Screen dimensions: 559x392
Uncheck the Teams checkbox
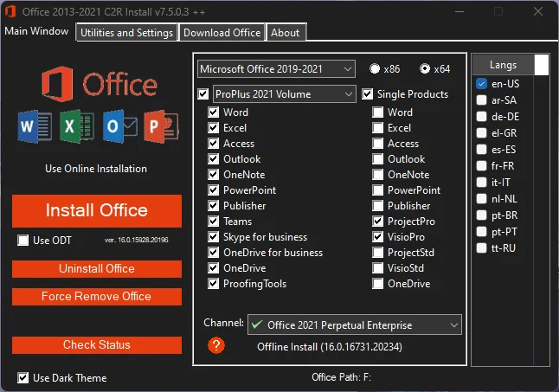214,222
